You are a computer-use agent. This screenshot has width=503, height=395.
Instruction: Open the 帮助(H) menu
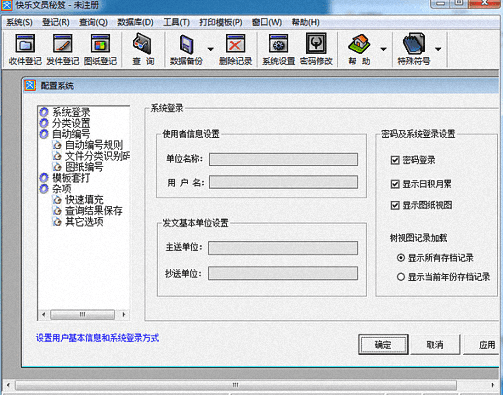(305, 22)
